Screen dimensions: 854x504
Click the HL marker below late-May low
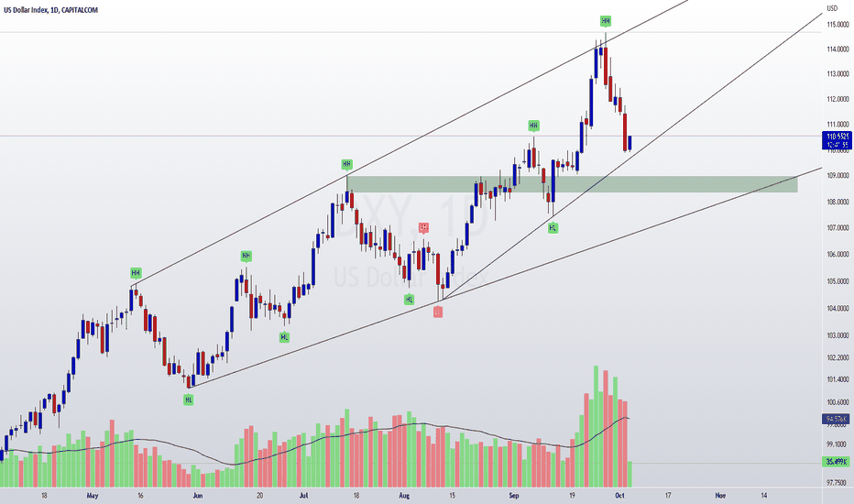coord(188,400)
